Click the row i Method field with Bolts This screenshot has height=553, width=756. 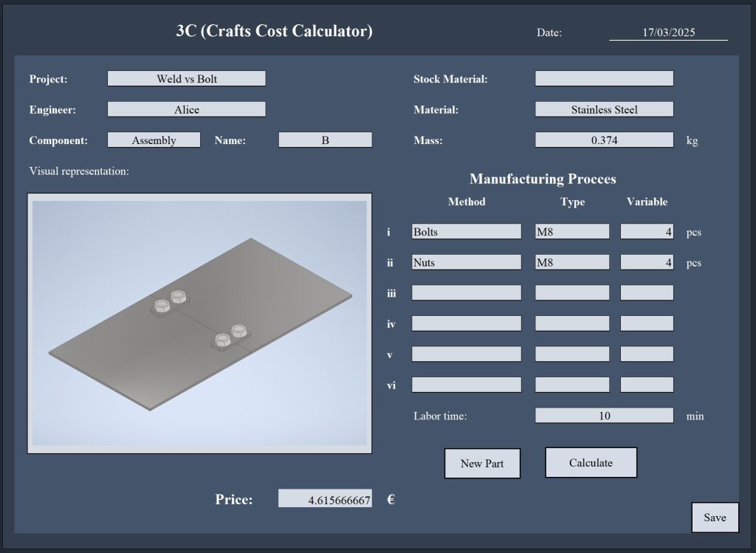click(x=467, y=232)
